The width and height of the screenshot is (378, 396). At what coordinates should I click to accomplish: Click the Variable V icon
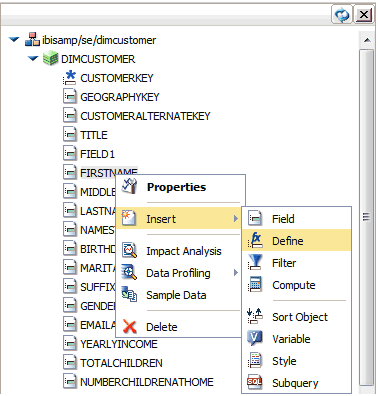pos(255,338)
